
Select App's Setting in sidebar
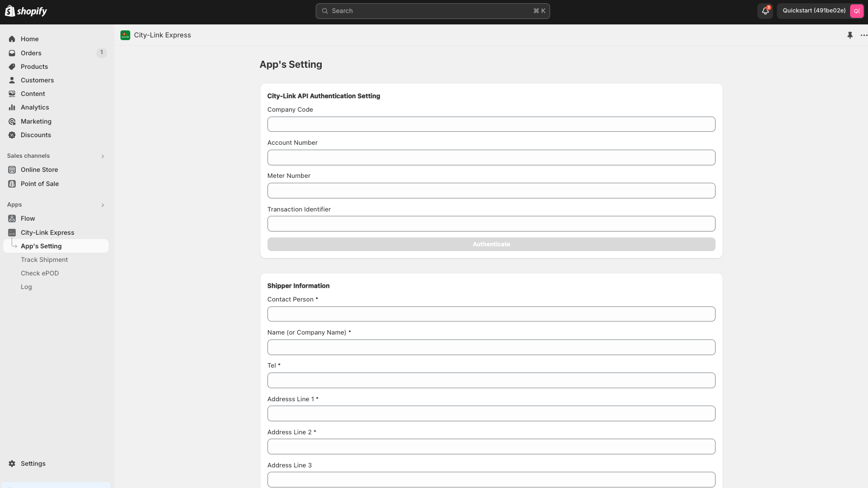point(56,246)
